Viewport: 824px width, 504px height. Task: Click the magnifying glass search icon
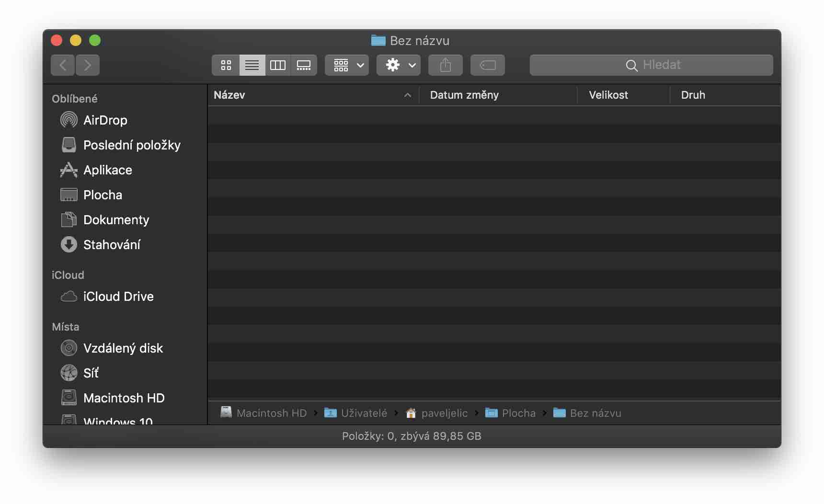click(x=632, y=66)
